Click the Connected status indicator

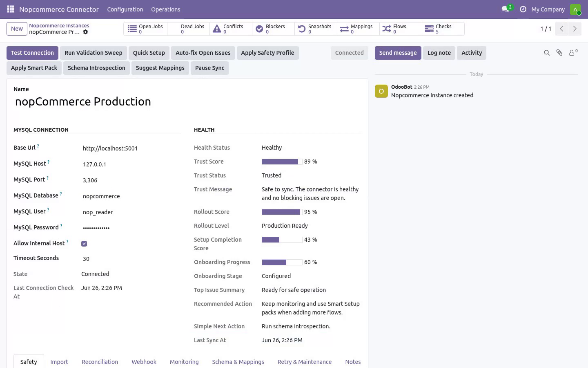pyautogui.click(x=349, y=53)
